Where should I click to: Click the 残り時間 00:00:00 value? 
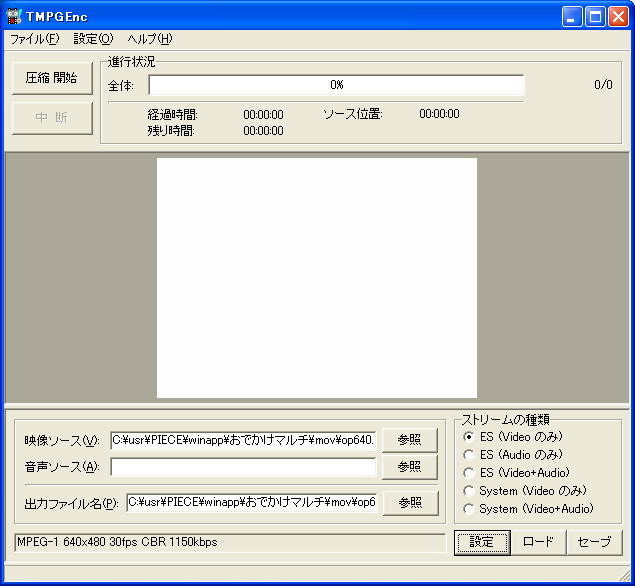263,131
